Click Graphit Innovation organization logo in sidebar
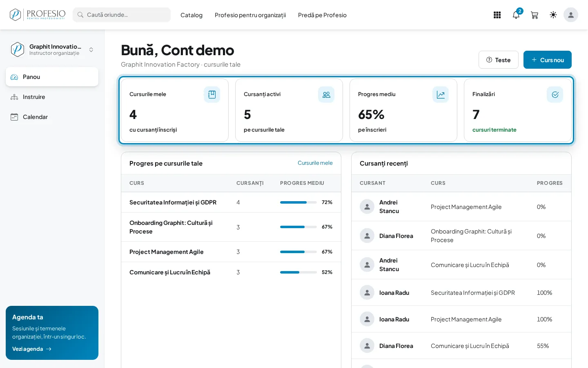The image size is (588, 368). click(17, 49)
